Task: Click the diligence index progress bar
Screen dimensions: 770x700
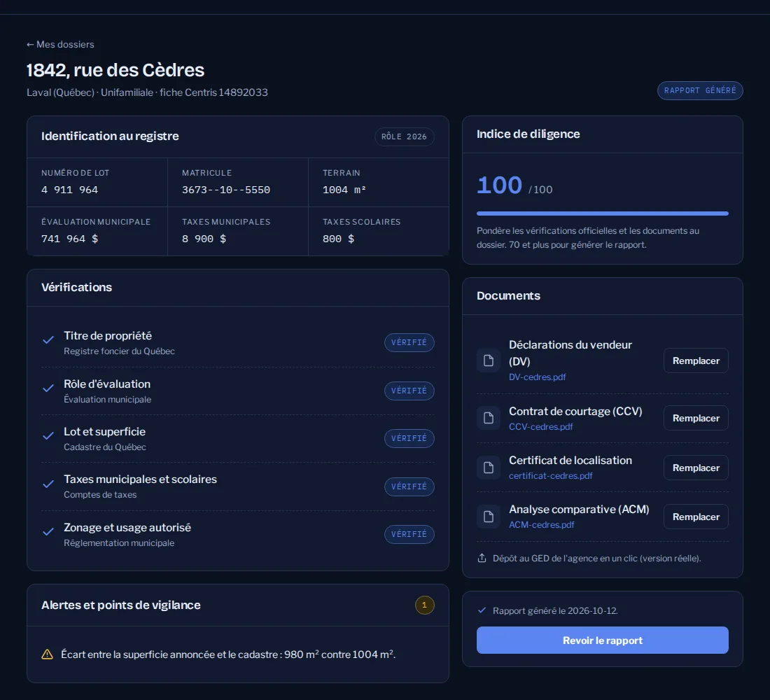Action: [x=603, y=213]
